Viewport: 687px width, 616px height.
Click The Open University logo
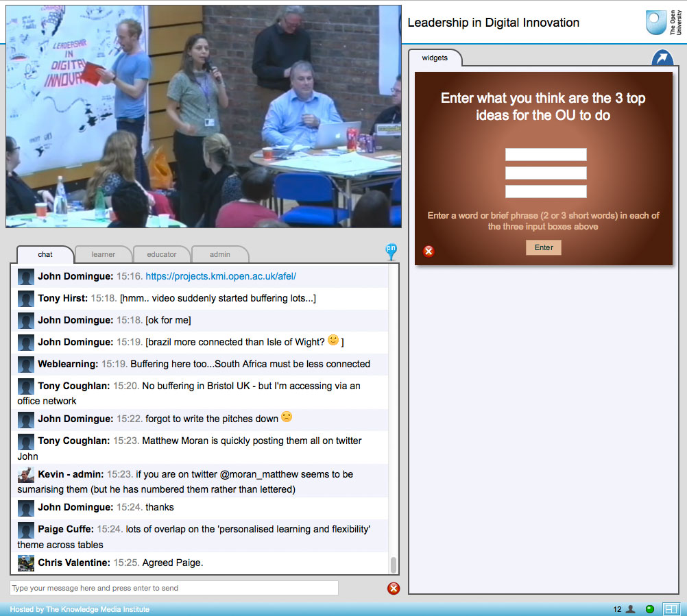click(x=664, y=22)
